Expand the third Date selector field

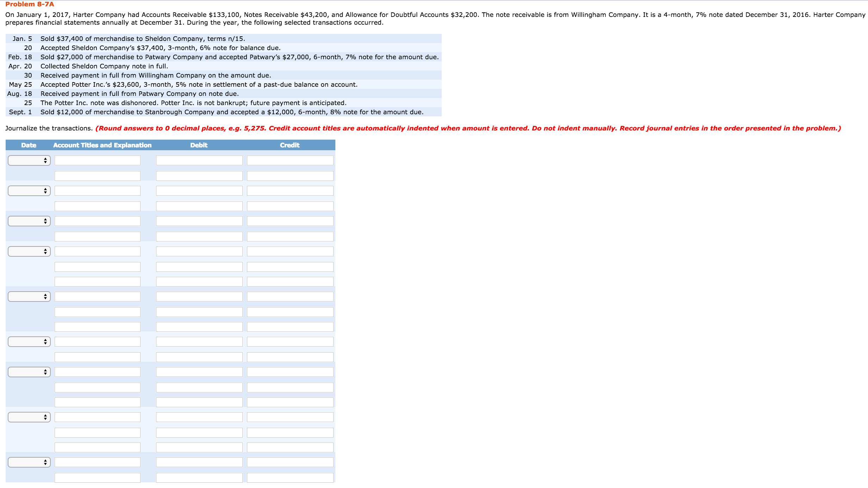click(29, 220)
